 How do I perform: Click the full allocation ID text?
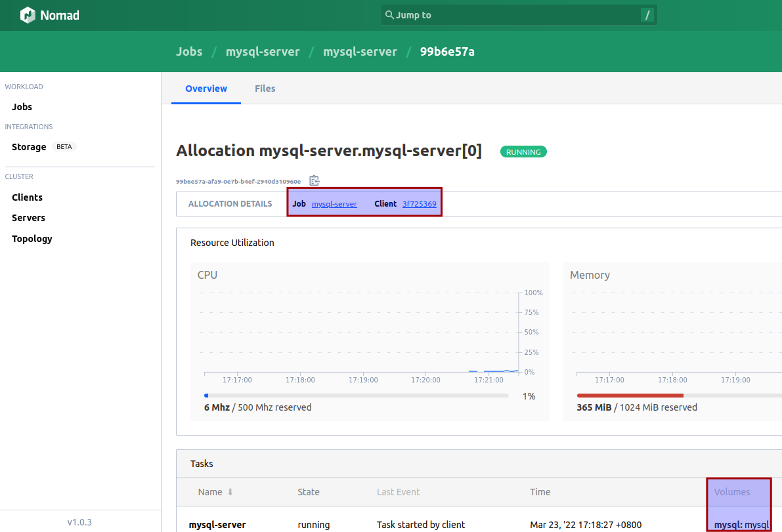click(x=238, y=182)
